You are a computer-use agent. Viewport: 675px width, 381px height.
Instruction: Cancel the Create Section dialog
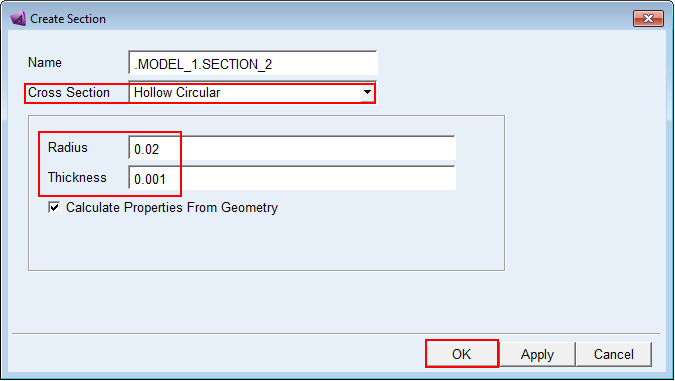613,354
